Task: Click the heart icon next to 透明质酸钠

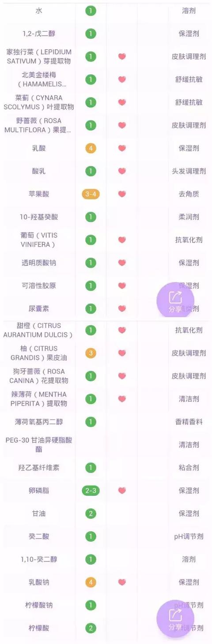Action: [122, 263]
